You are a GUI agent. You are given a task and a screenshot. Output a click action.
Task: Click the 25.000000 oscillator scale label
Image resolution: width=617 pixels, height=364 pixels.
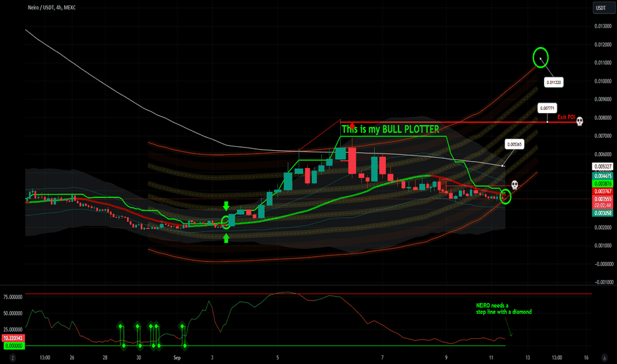coord(13,330)
